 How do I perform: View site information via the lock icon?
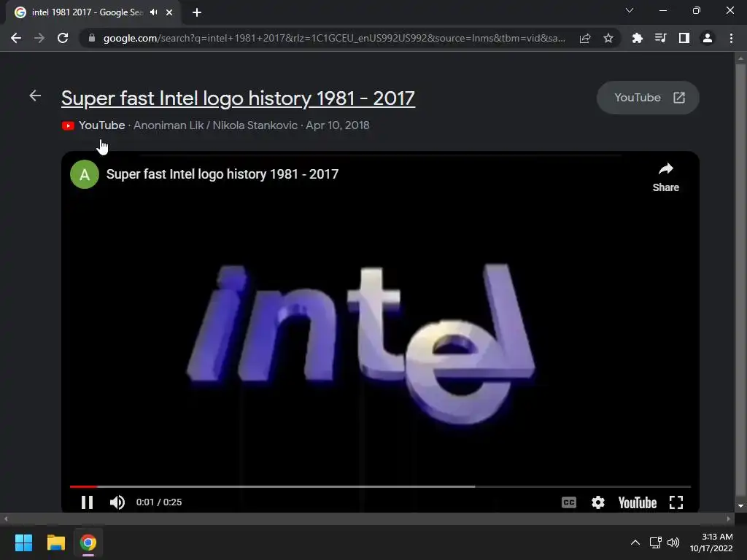[x=92, y=38]
